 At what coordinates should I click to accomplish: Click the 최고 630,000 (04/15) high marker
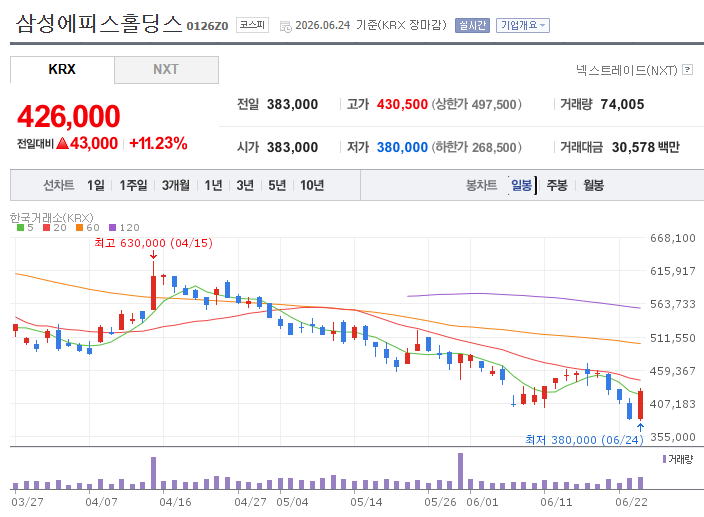pos(153,243)
